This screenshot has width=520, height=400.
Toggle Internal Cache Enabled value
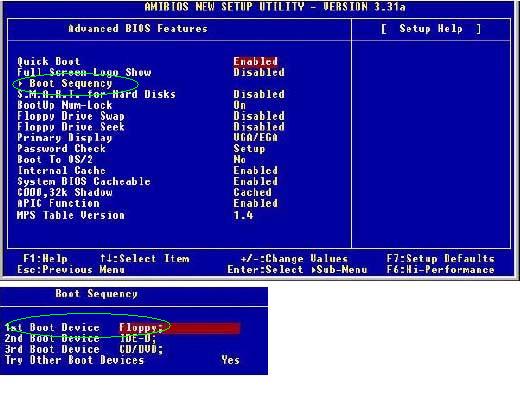pyautogui.click(x=255, y=170)
